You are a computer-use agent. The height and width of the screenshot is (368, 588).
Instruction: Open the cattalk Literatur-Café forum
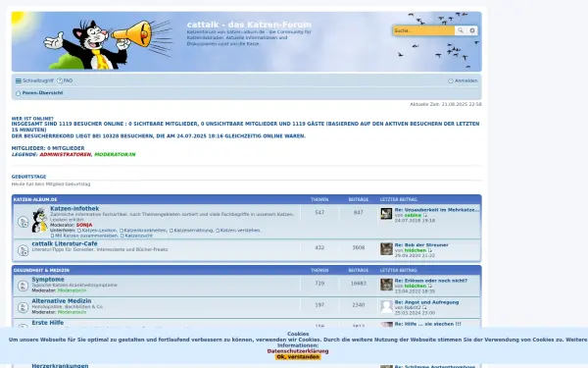pos(65,243)
